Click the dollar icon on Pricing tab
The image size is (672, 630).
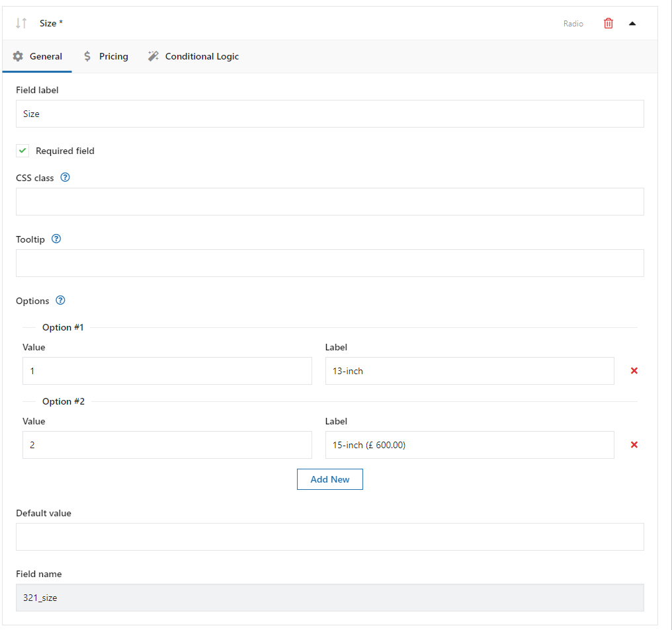(87, 56)
